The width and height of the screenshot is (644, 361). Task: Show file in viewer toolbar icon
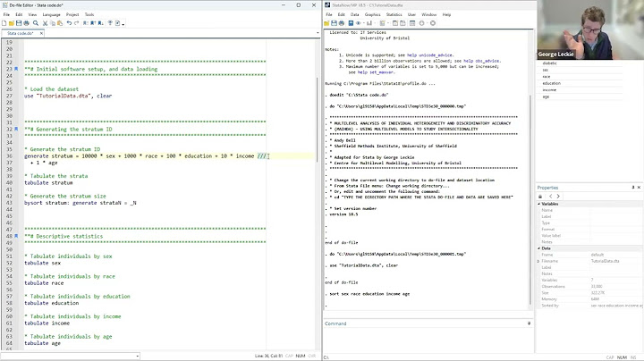tap(110, 23)
